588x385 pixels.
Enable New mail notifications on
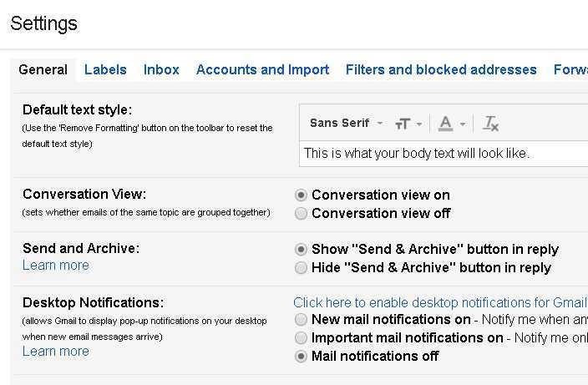coord(301,320)
